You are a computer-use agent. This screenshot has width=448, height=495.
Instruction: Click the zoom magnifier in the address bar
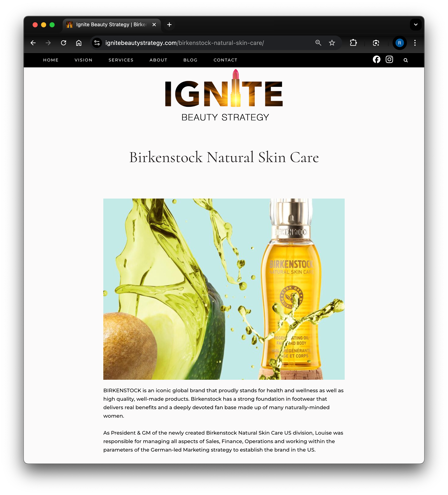pyautogui.click(x=318, y=43)
